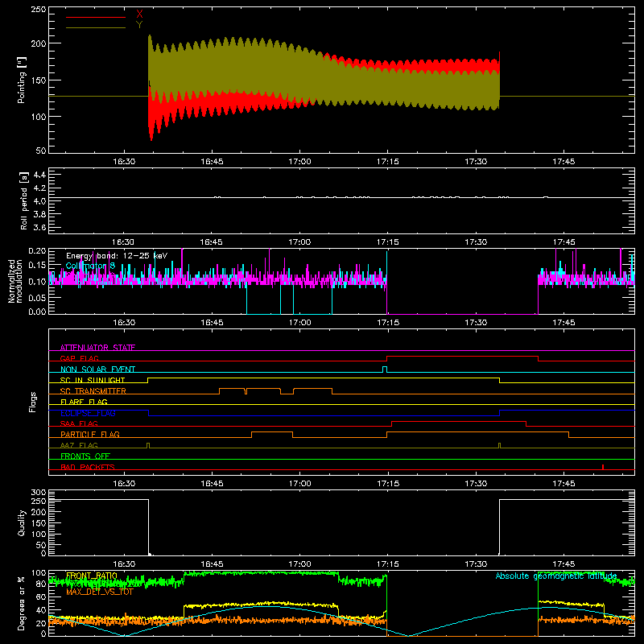Click the 'Pointing' axis title
The height and width of the screenshot is (644, 644).
[22, 80]
